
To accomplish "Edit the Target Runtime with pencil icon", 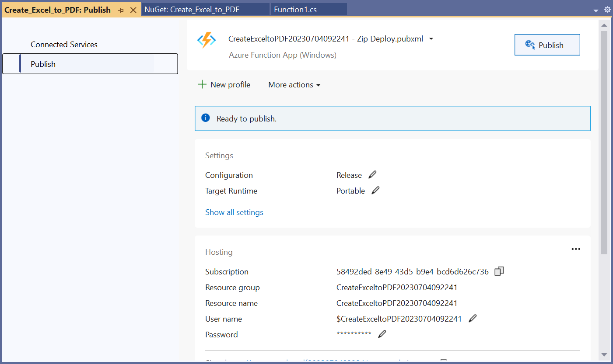I will click(375, 191).
